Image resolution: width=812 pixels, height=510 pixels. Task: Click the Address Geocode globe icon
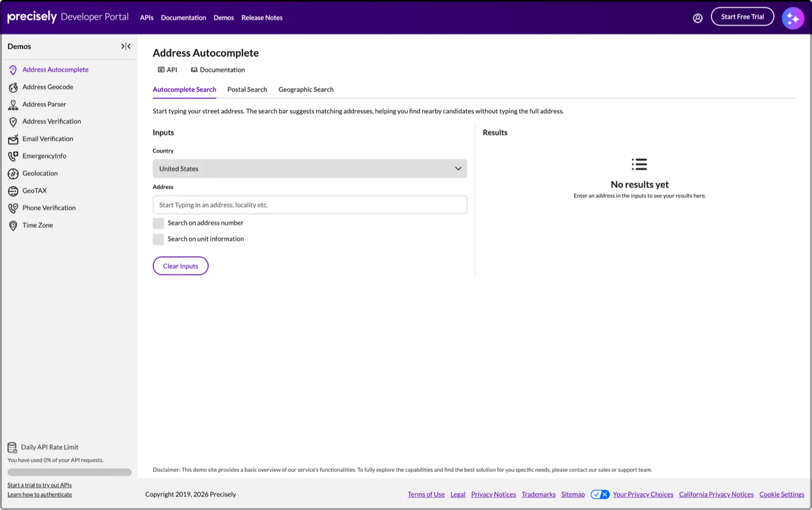13,88
